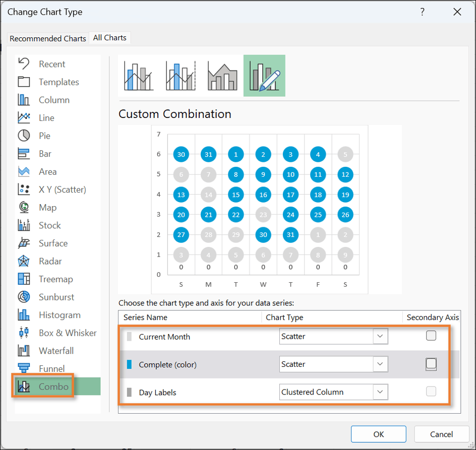Image resolution: width=476 pixels, height=450 pixels.
Task: Click the Day Labels gray swatch
Action: tap(129, 392)
